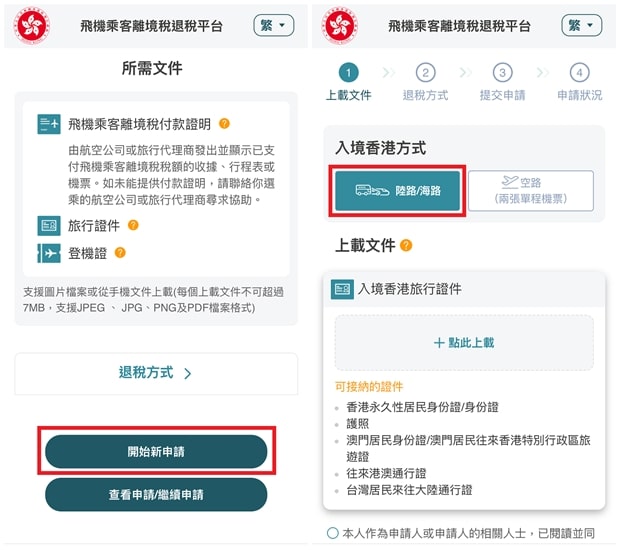Go to step 2 退稅方式
Image resolution: width=620 pixels, height=550 pixels.
pyautogui.click(x=426, y=81)
